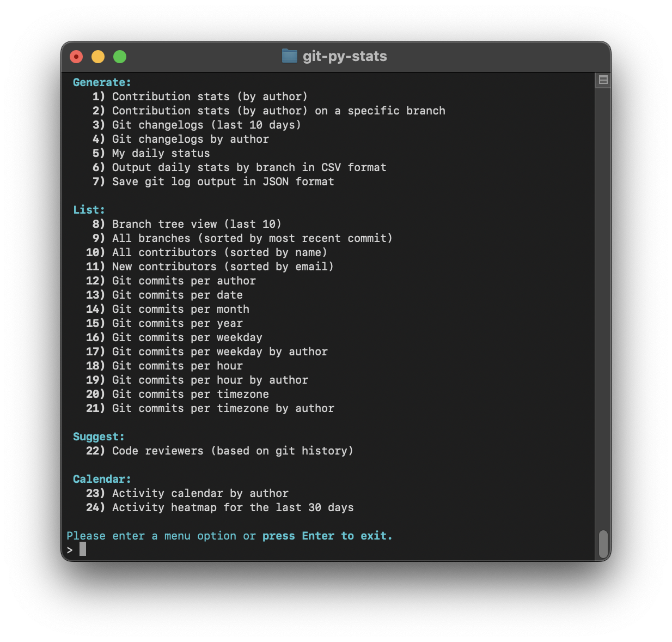Click the 'List:' section heading
Viewport: 672px width, 642px height.
pyautogui.click(x=89, y=210)
